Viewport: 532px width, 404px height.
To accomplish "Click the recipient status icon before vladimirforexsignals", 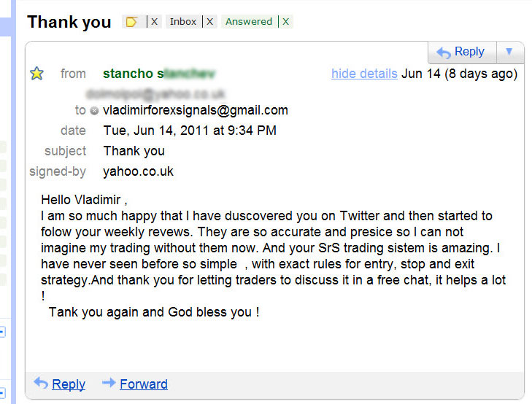I will 94,111.
